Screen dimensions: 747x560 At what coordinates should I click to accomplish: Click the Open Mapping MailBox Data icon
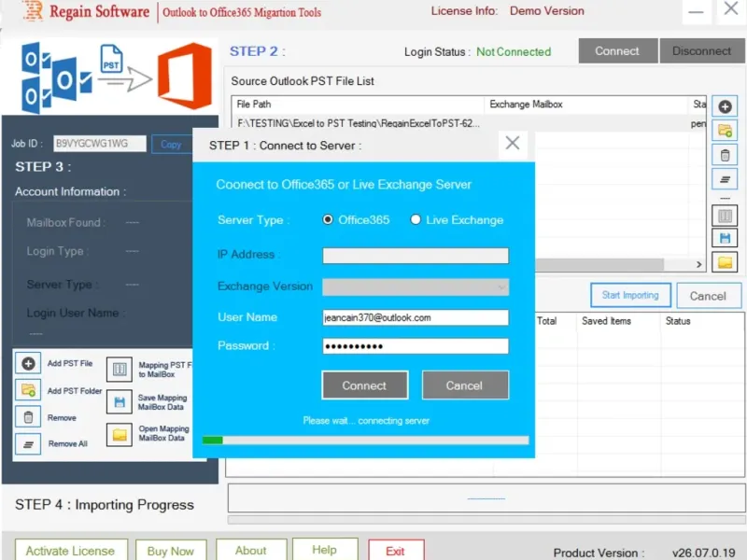[120, 434]
